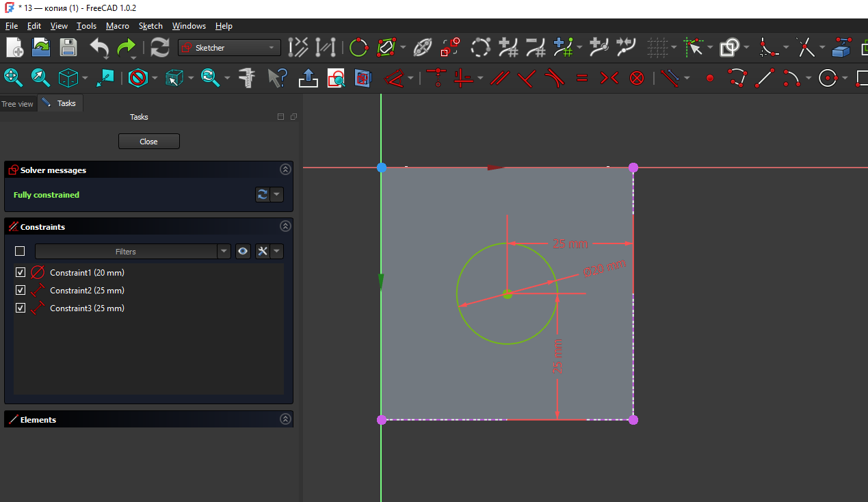The height and width of the screenshot is (502, 868).
Task: Click the measure caliper icon
Action: coord(248,78)
